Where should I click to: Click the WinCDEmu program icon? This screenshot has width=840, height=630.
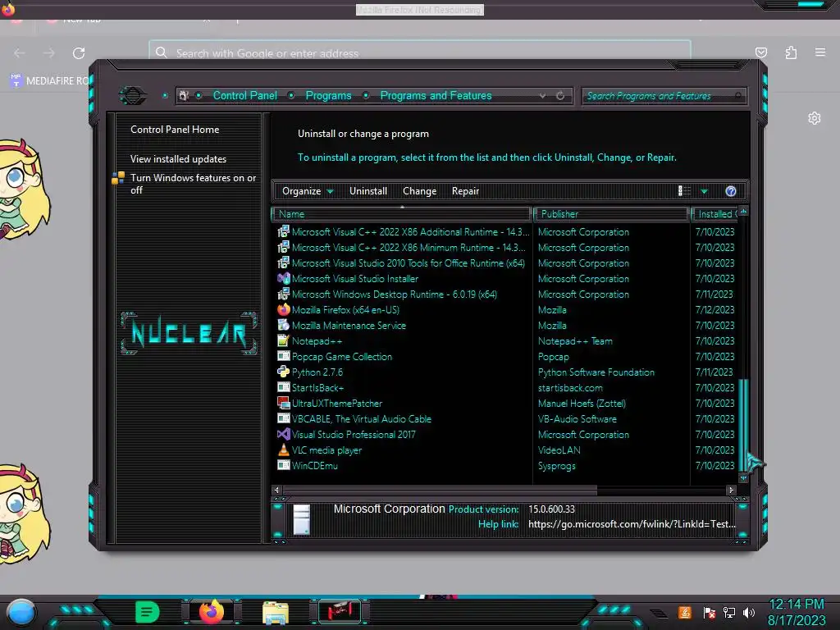point(283,466)
